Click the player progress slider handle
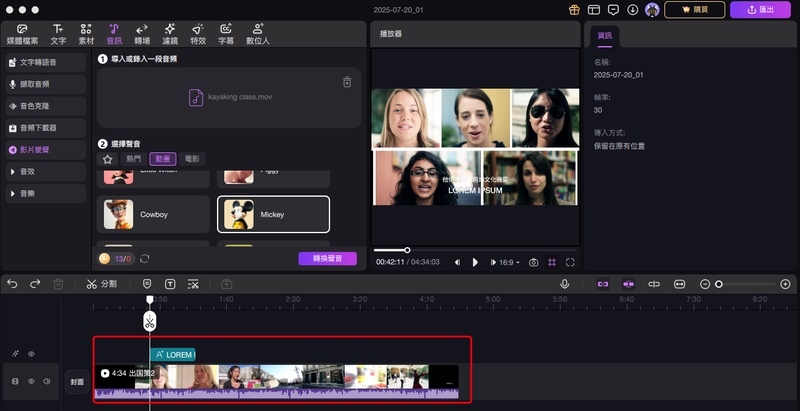Image resolution: width=800 pixels, height=411 pixels. pos(407,250)
